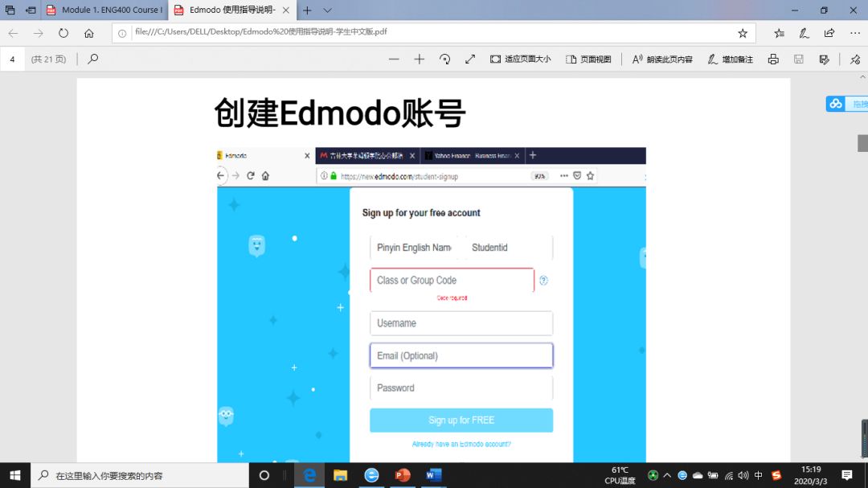
Task: Open Cortana circle icon
Action: [x=264, y=475]
